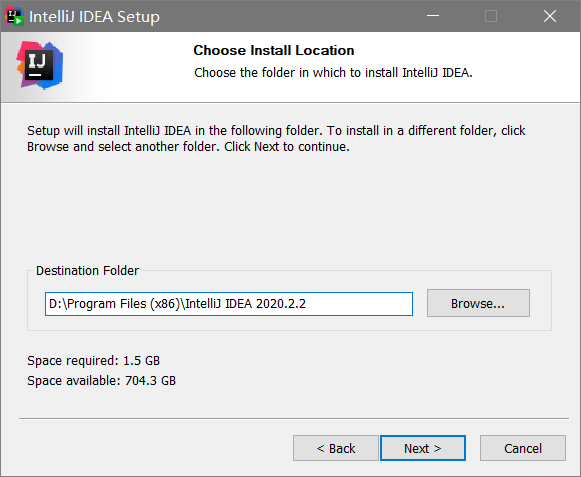Viewport: 581px width, 477px height.
Task: Click the 'IntelliJ IDEA Setup' title bar text
Action: coord(94,17)
